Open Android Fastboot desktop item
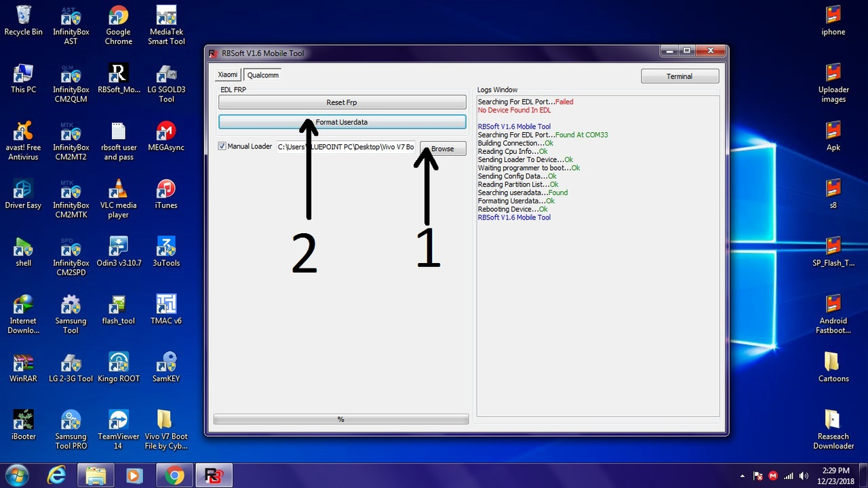This screenshot has width=868, height=488. click(833, 314)
